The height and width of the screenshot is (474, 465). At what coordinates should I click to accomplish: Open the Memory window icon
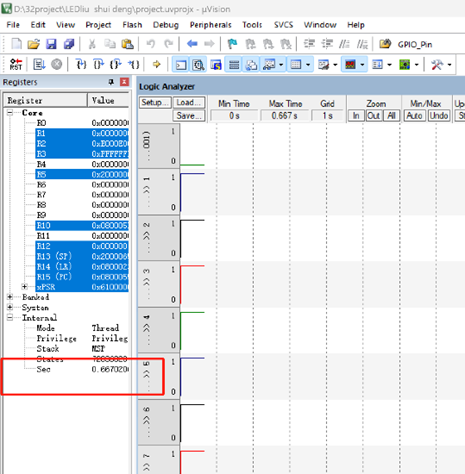(296, 65)
